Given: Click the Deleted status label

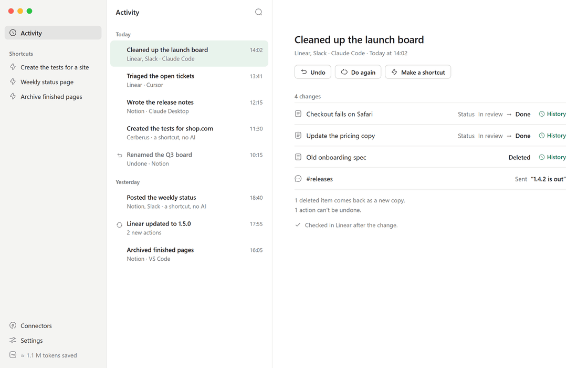Looking at the screenshot, I should pos(519,157).
